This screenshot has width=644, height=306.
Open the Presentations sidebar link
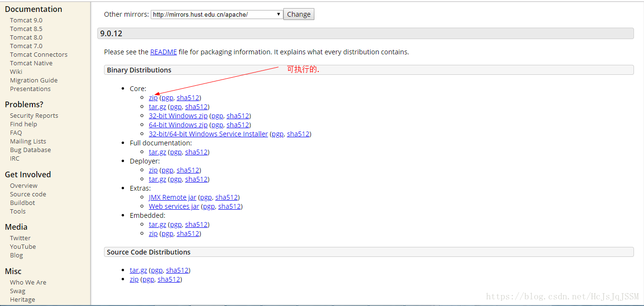(x=30, y=89)
